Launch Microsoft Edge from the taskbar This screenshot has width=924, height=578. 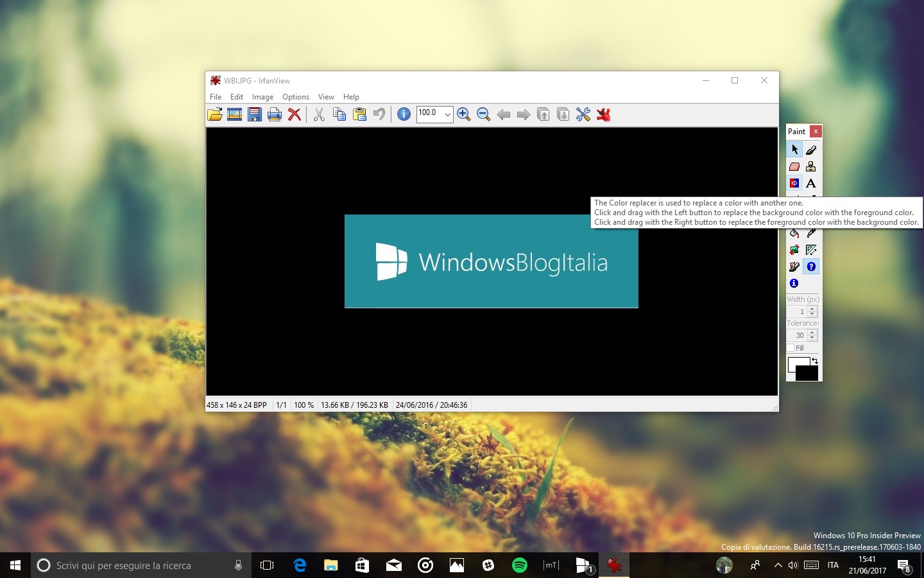pos(299,565)
